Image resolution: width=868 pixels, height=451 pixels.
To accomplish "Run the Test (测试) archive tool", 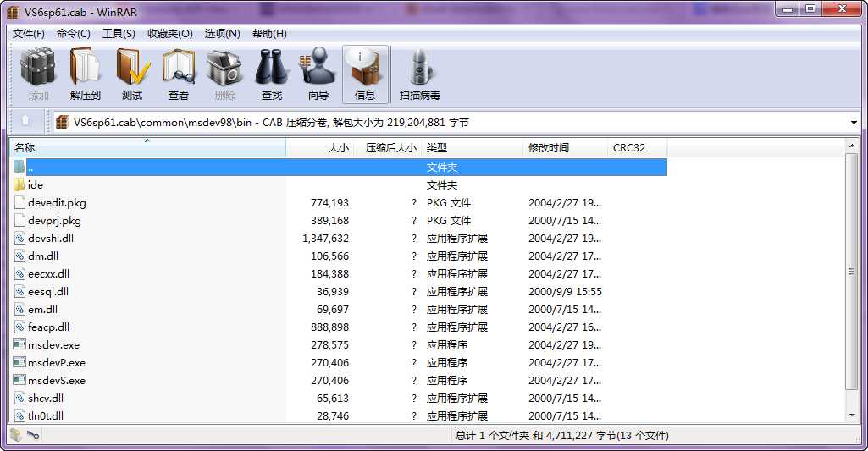I will pyautogui.click(x=132, y=74).
